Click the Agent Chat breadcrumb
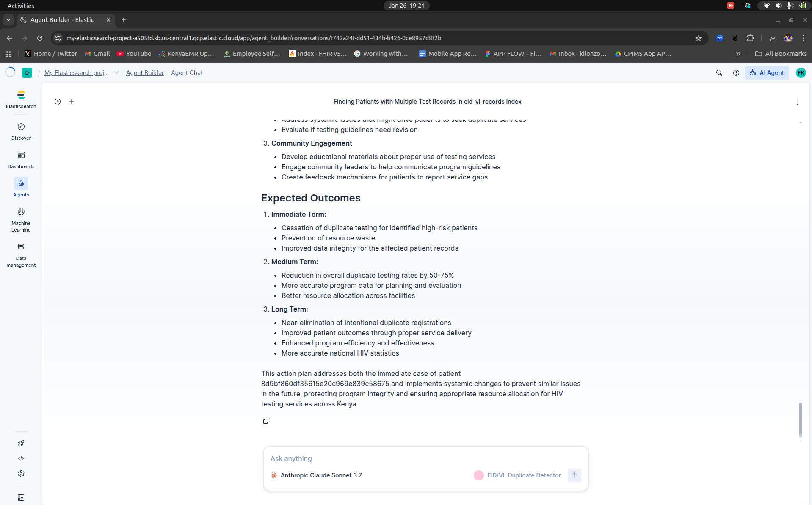The width and height of the screenshot is (812, 505). coord(187,73)
